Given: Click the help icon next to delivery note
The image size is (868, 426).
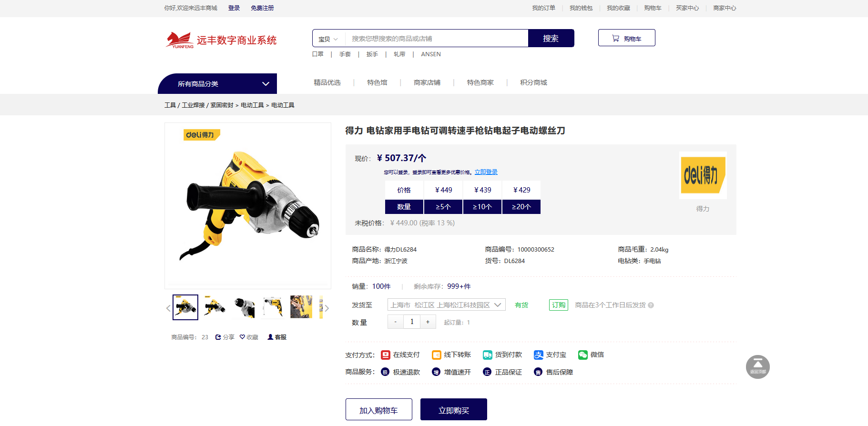Looking at the screenshot, I should 651,305.
